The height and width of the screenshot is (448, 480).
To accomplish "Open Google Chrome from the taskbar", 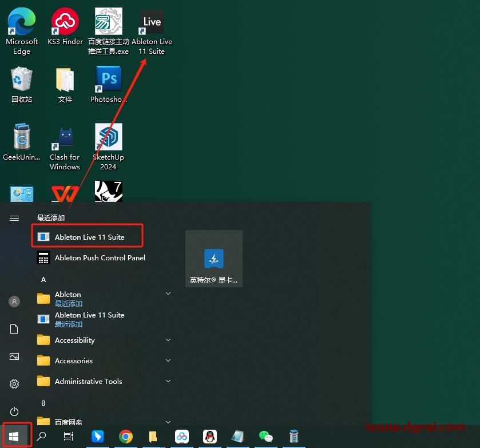I will [x=125, y=436].
